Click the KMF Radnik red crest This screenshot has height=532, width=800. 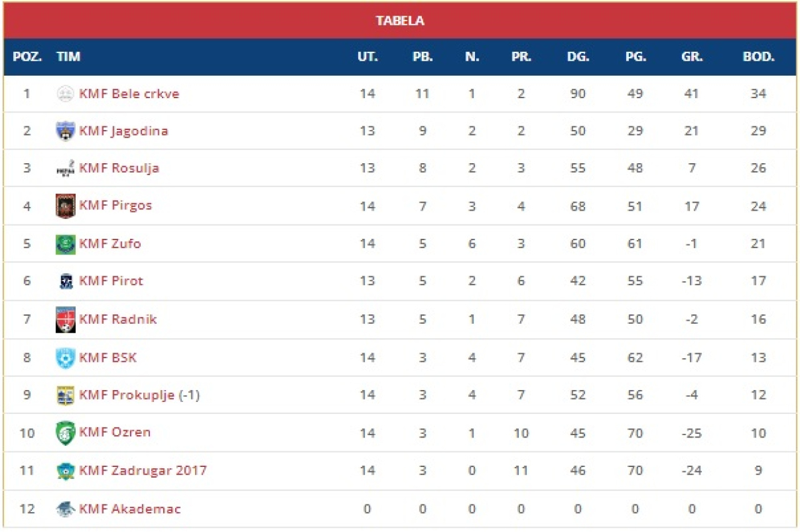tap(65, 319)
